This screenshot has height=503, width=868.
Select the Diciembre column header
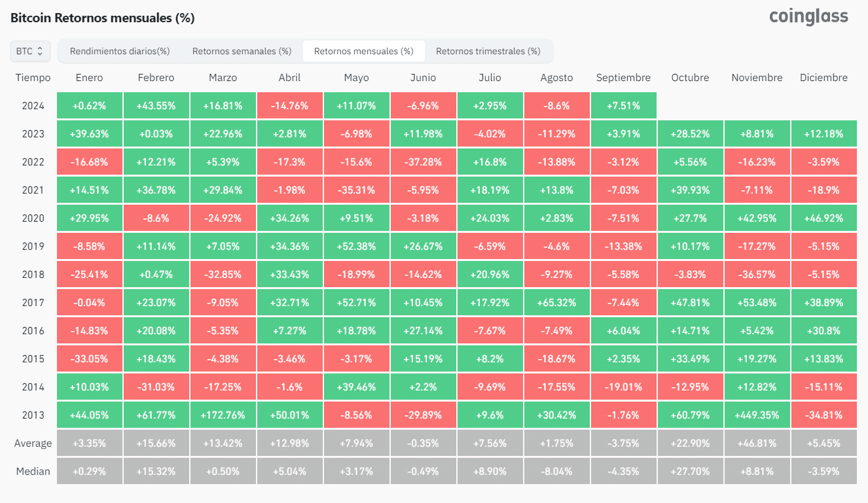823,77
